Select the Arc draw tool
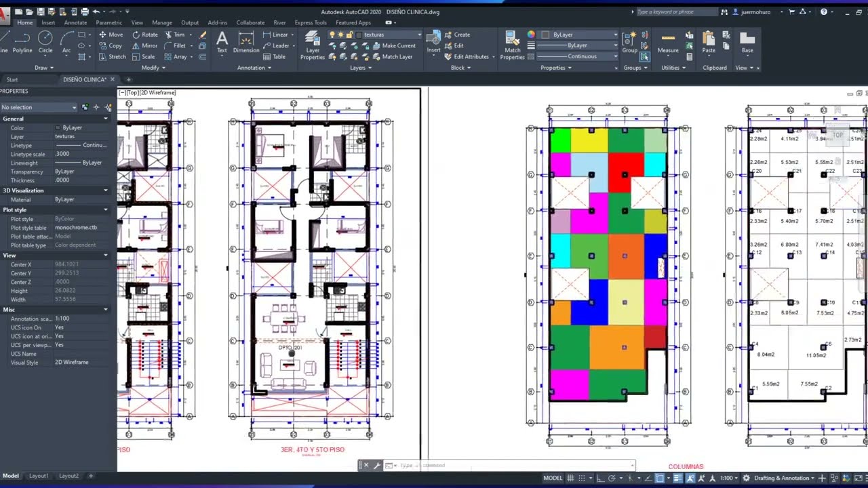This screenshot has height=488, width=868. click(66, 42)
